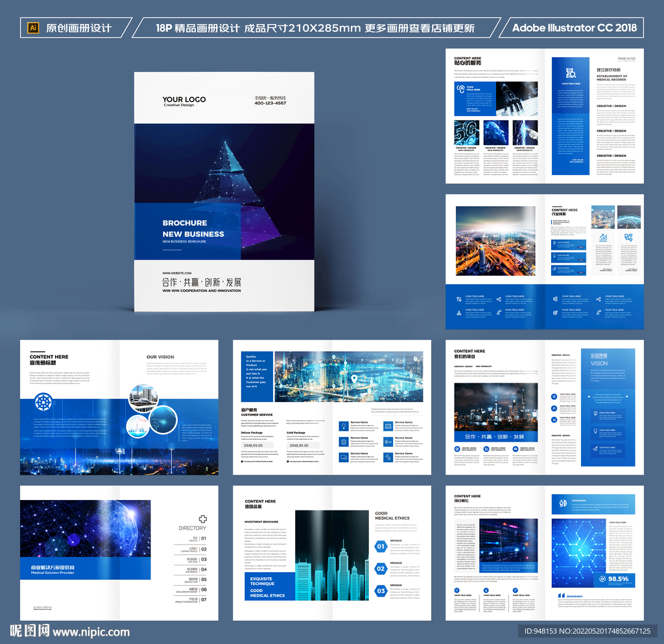Select the 98.5% statistic
The height and width of the screenshot is (644, 664).
click(618, 578)
